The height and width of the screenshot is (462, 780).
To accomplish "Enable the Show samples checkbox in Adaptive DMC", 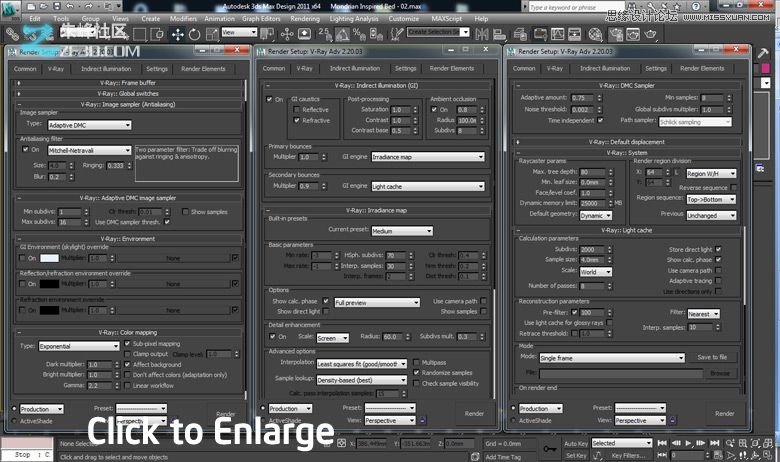I will click(185, 212).
